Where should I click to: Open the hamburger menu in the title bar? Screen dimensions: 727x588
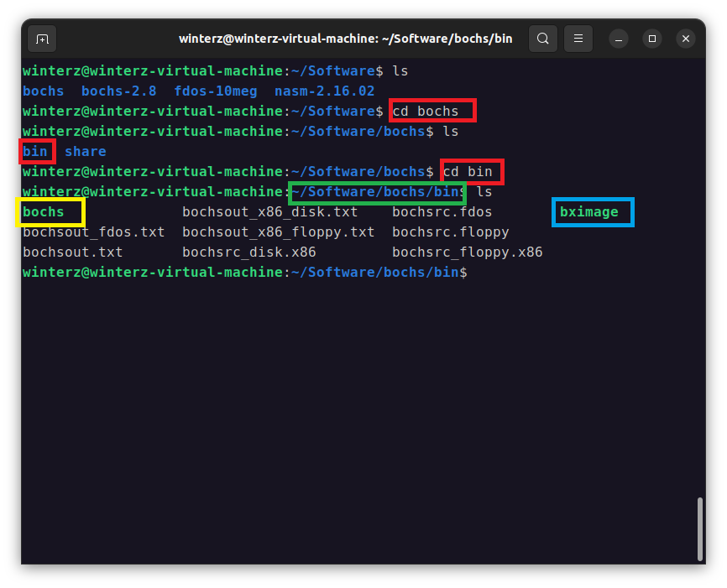(x=578, y=38)
